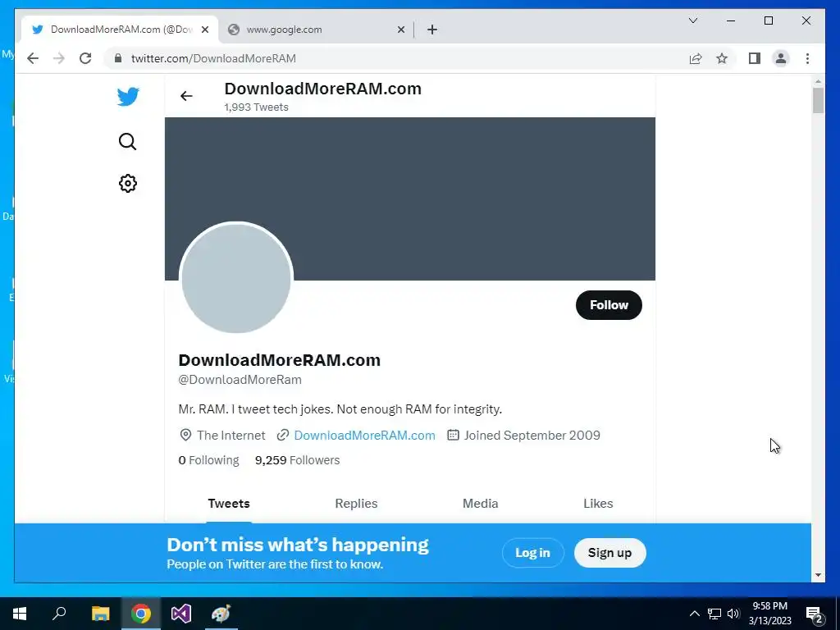Open Chrome's three-dot menu
Screen dimensions: 840x630
[807, 58]
